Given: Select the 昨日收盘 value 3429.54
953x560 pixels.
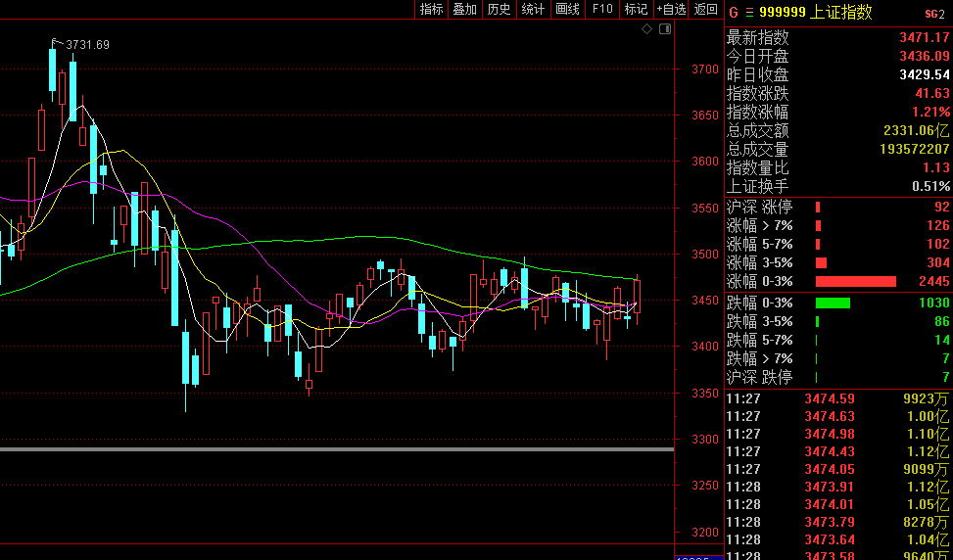Looking at the screenshot, I should tap(925, 74).
